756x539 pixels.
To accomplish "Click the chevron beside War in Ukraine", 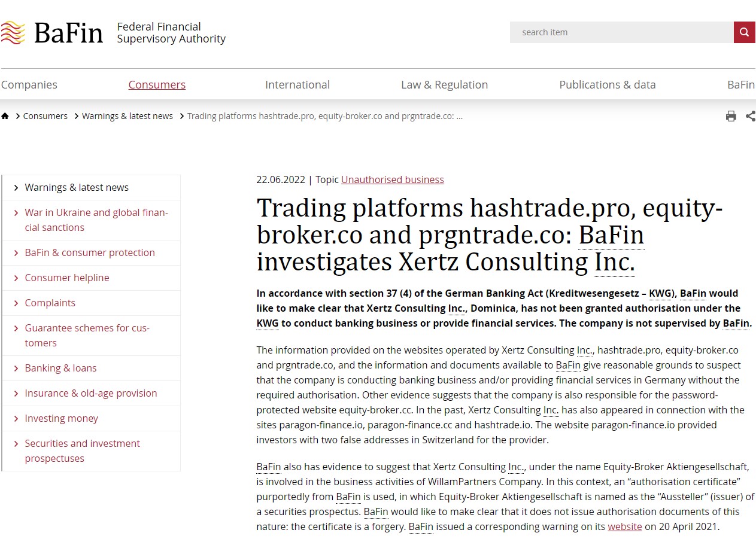I will pos(16,213).
